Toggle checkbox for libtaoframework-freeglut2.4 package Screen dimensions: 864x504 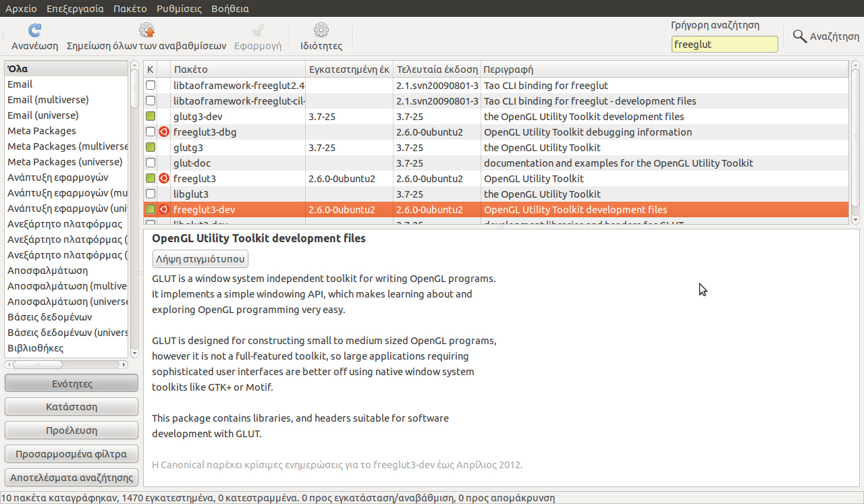(151, 86)
